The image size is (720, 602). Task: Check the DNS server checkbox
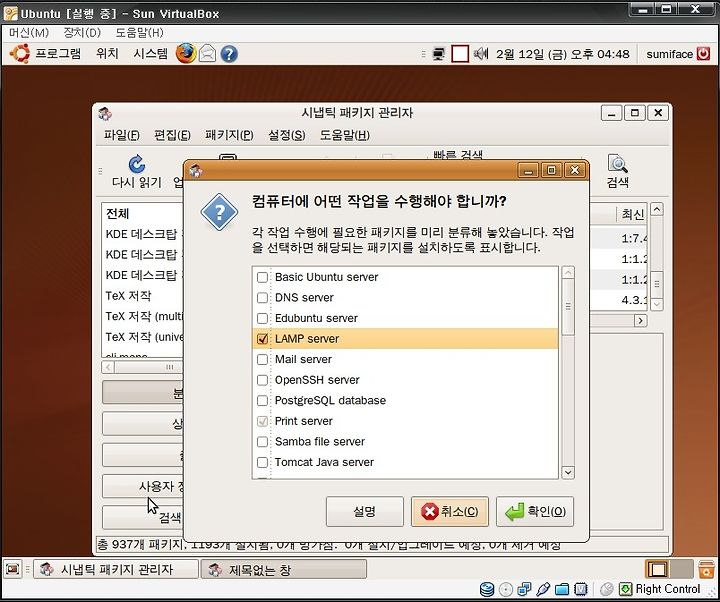tap(262, 298)
